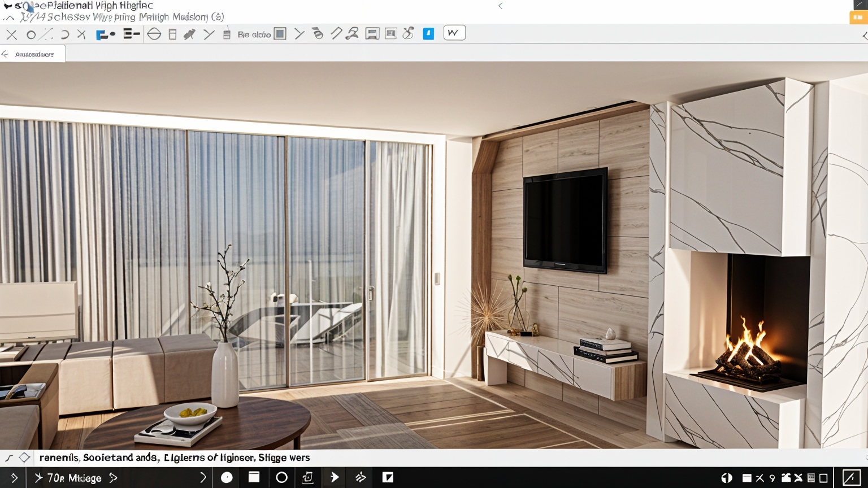Viewport: 868px width, 488px height.
Task: Toggle the solid white record dot in bottom bar
Action: pos(227,478)
